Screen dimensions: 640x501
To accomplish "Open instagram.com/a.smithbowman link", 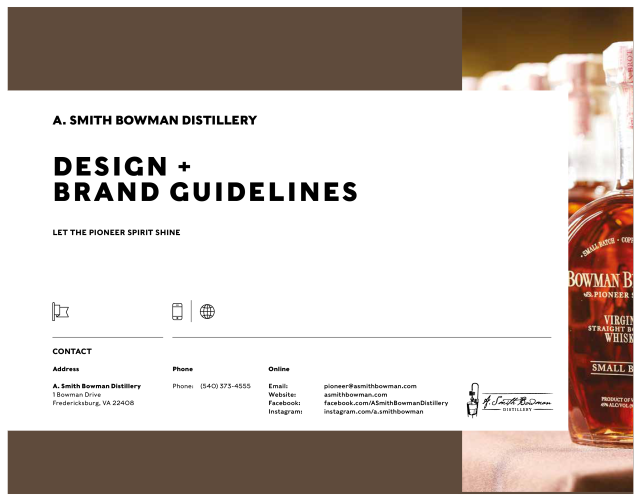I will point(373,412).
